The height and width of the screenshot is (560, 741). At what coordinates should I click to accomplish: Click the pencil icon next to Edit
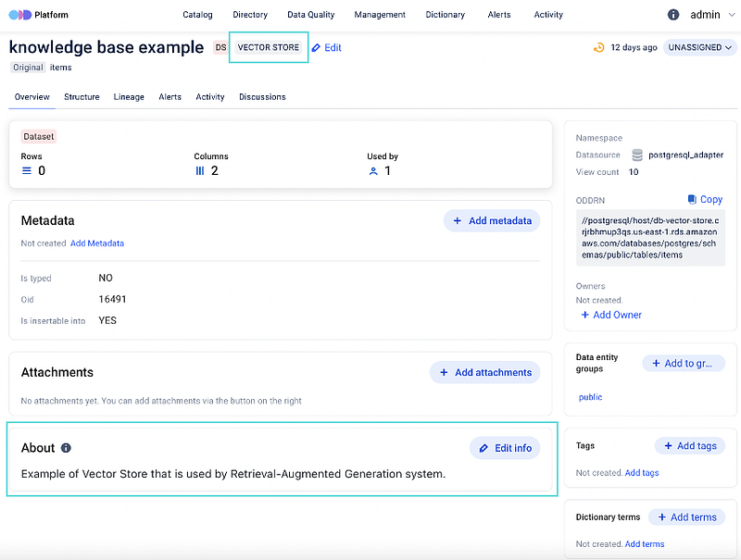pos(316,48)
